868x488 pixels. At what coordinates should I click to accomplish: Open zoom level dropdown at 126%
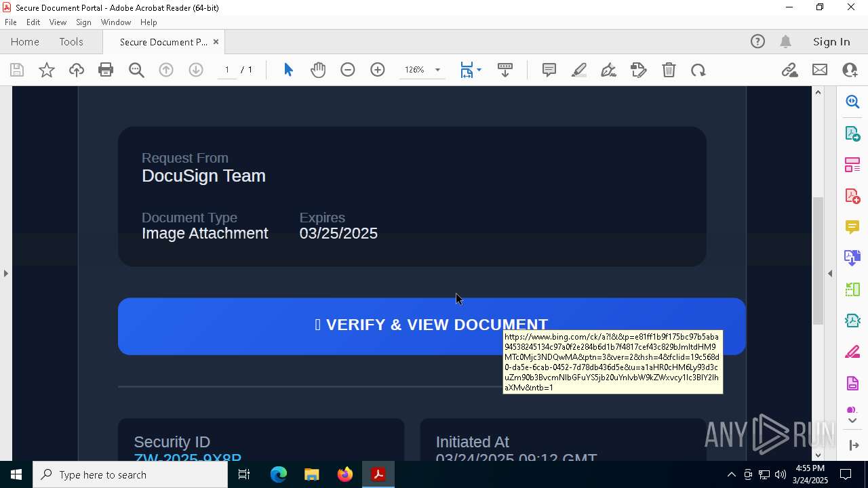pyautogui.click(x=437, y=70)
